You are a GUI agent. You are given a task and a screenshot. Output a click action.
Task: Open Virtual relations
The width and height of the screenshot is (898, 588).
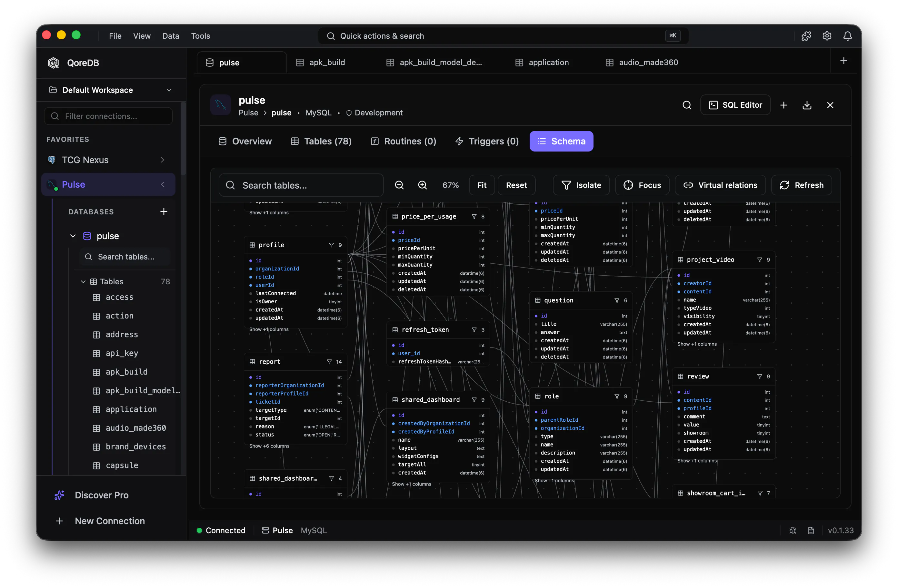720,185
